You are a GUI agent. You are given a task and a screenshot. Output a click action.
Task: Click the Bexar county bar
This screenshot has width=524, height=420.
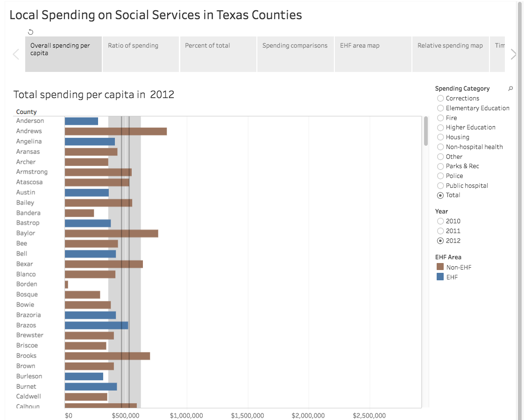click(x=104, y=264)
